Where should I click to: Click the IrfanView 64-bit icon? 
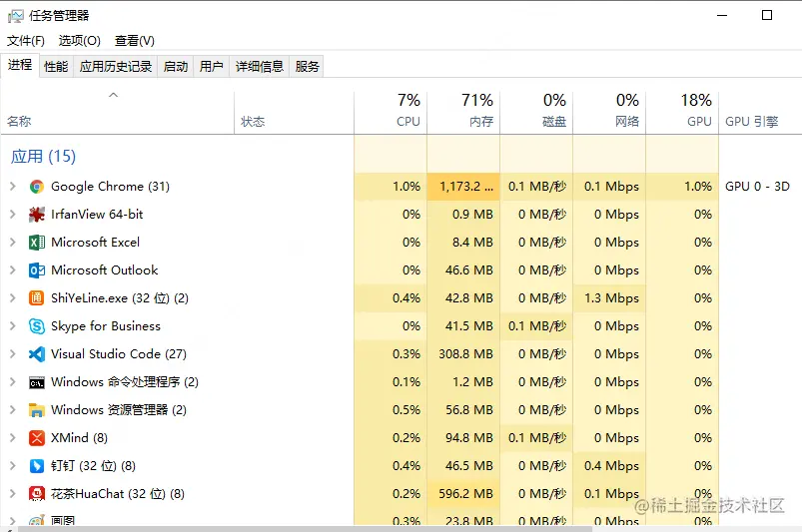[36, 215]
